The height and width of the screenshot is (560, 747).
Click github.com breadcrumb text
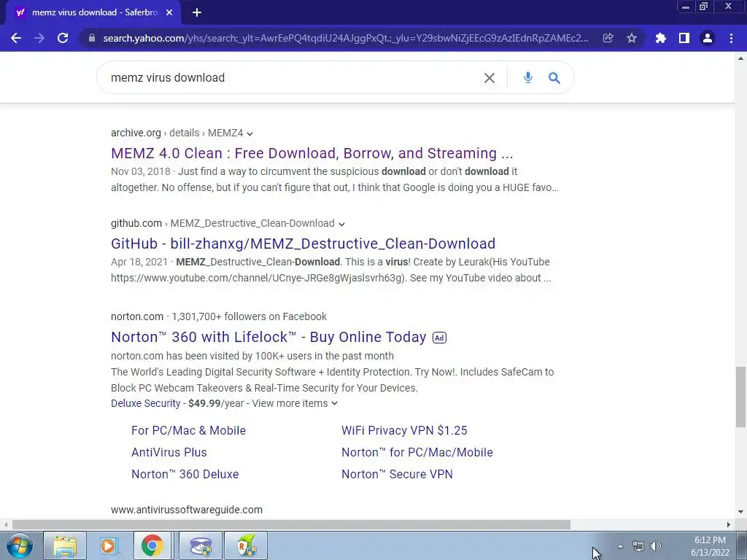point(136,223)
